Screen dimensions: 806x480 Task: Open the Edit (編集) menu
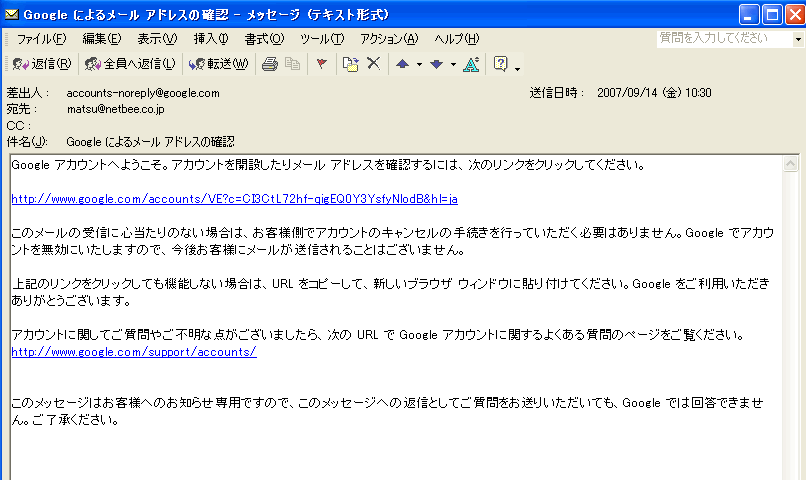pyautogui.click(x=101, y=39)
